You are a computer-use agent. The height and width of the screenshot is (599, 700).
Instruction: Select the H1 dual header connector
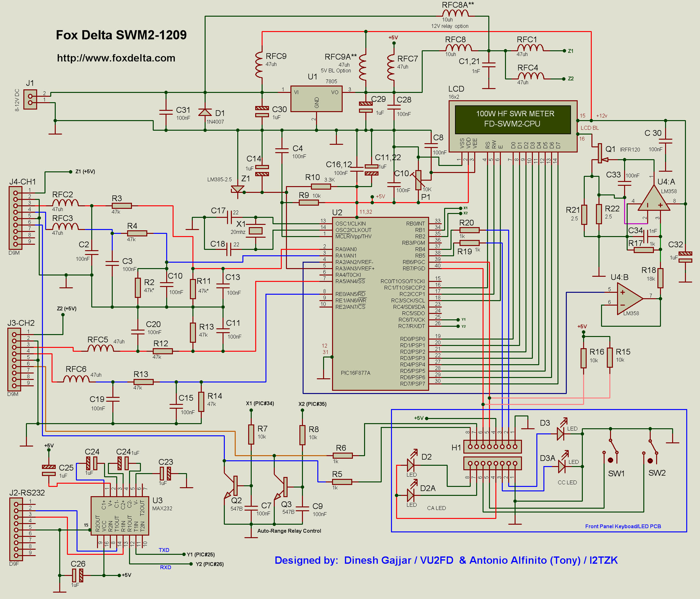click(x=492, y=455)
